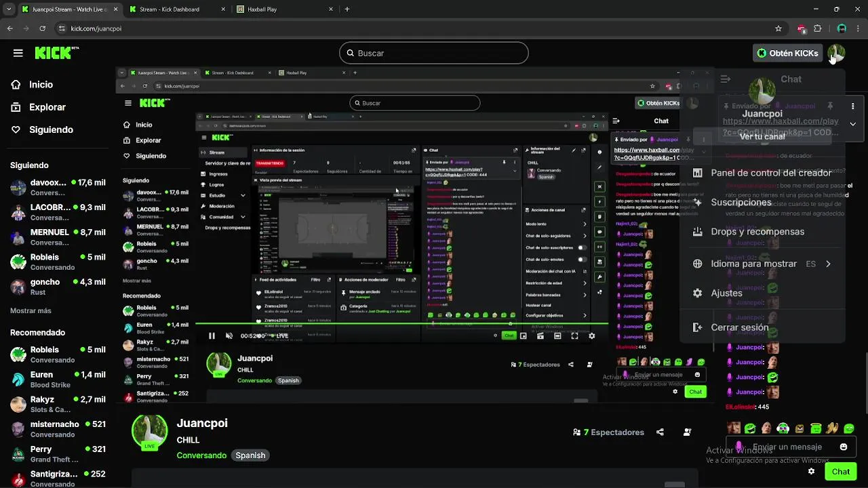The width and height of the screenshot is (868, 488).
Task: Click the Siguiendo heart icon in main sidebar
Action: (x=16, y=129)
